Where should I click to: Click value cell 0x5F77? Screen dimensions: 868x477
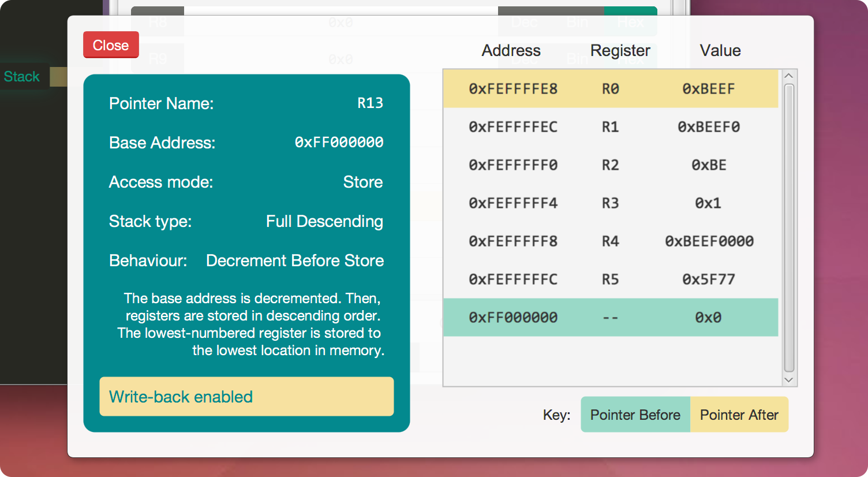tap(709, 280)
